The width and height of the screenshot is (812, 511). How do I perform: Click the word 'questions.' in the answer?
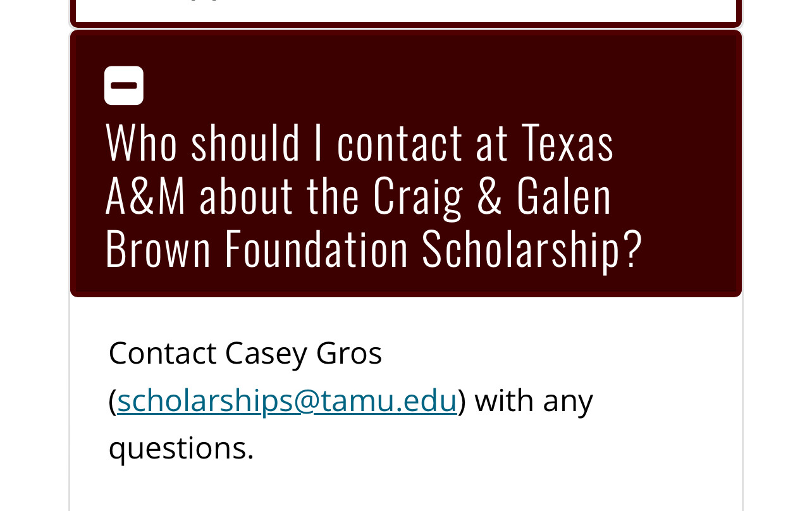[181, 448]
